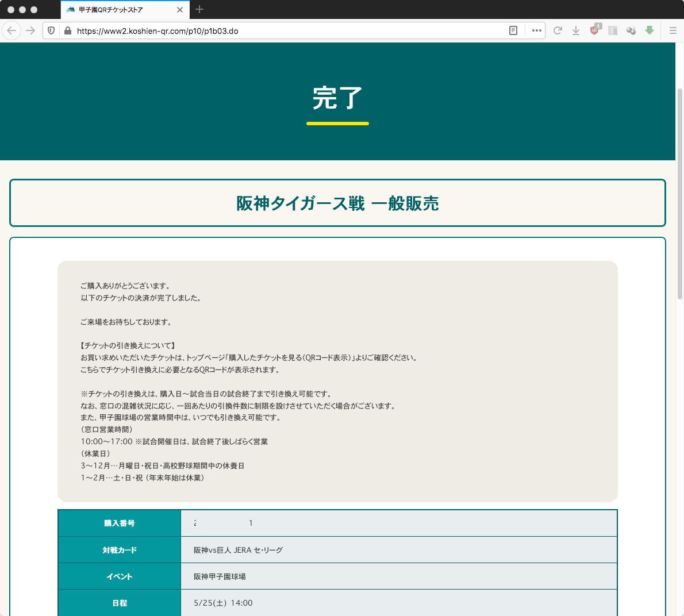The image size is (684, 616).
Task: Open a new tab with the plus button
Action: (x=199, y=9)
